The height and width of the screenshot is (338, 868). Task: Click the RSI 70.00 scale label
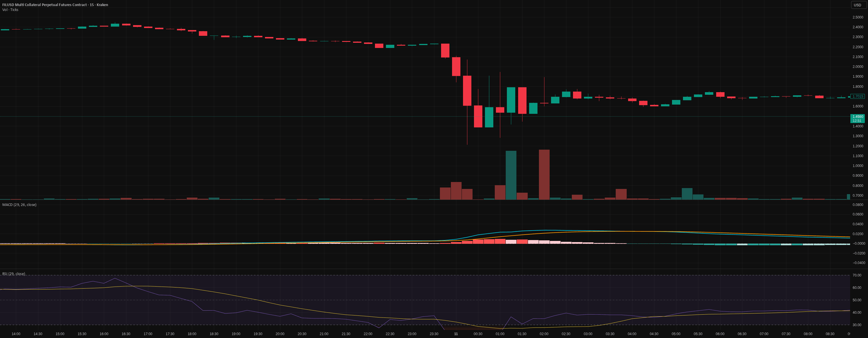coord(857,275)
